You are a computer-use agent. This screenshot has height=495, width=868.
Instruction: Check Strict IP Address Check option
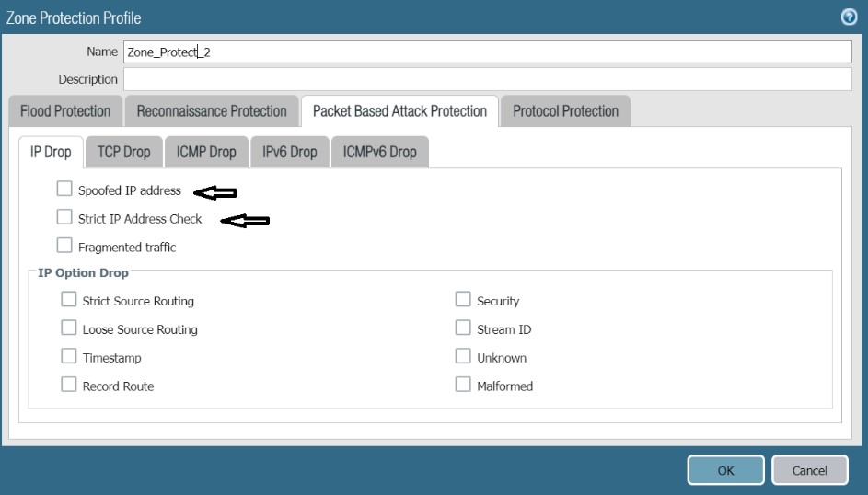coord(64,217)
